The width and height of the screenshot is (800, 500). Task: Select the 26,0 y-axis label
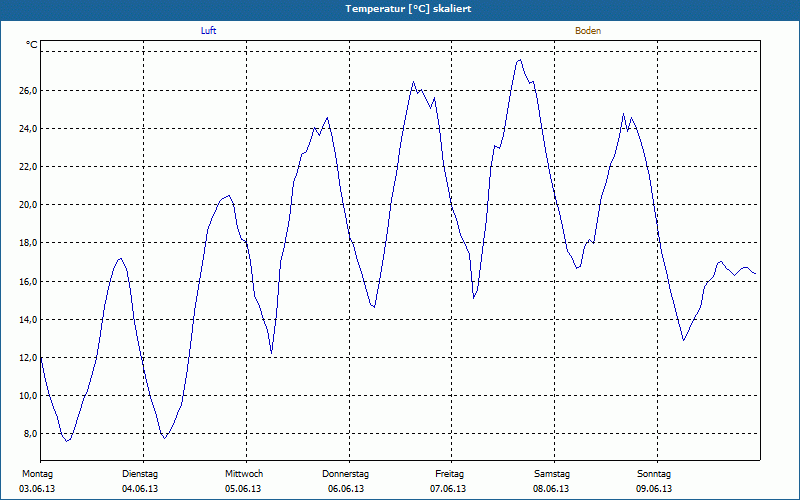(x=29, y=90)
